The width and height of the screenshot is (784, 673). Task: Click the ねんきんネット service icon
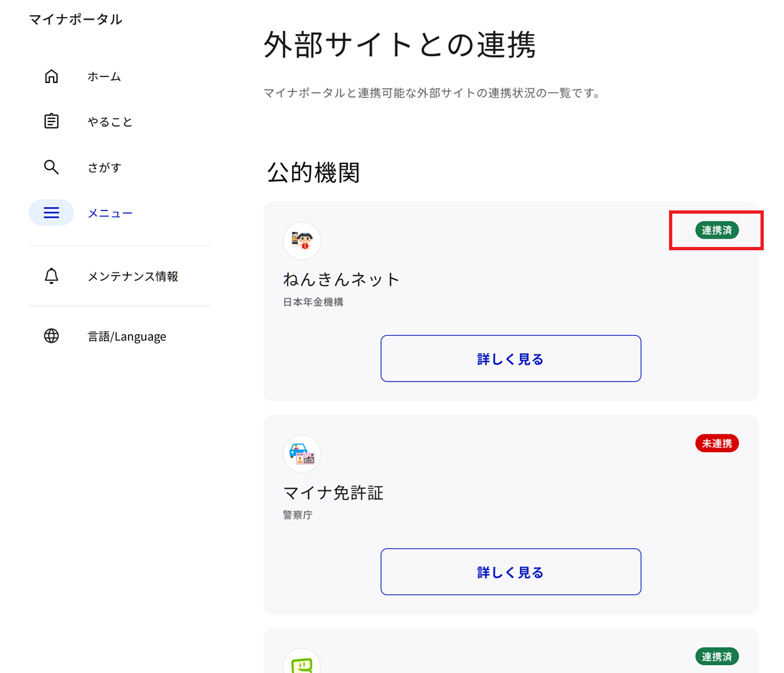pyautogui.click(x=302, y=240)
